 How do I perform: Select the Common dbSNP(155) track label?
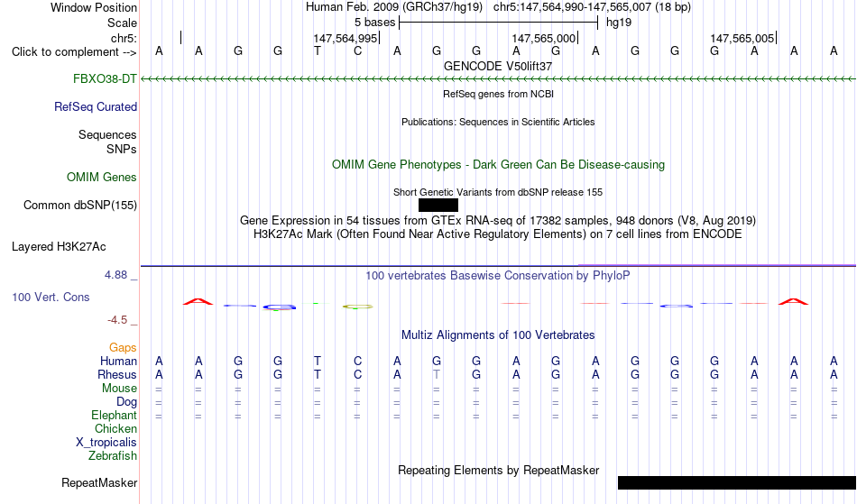coord(80,206)
